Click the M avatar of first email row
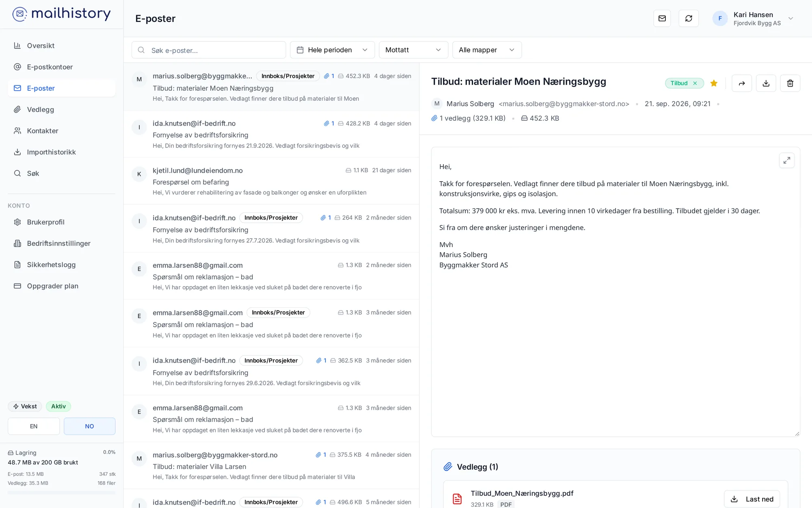 coord(139,79)
